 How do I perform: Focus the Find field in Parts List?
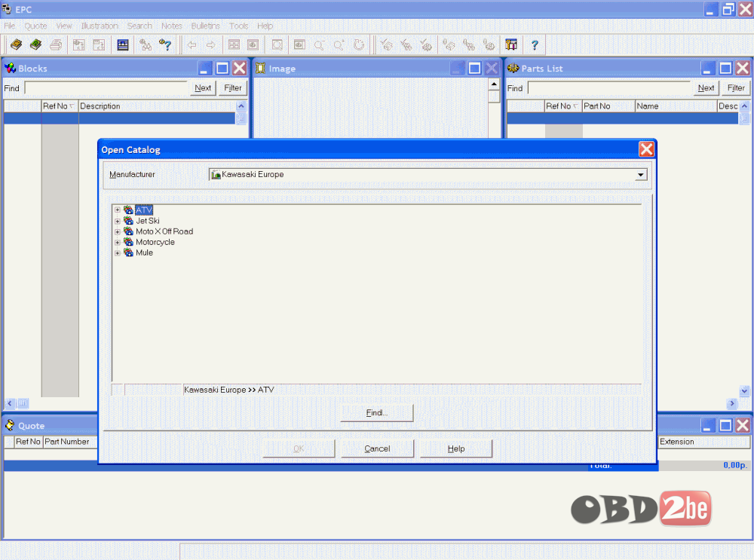pyautogui.click(x=609, y=88)
